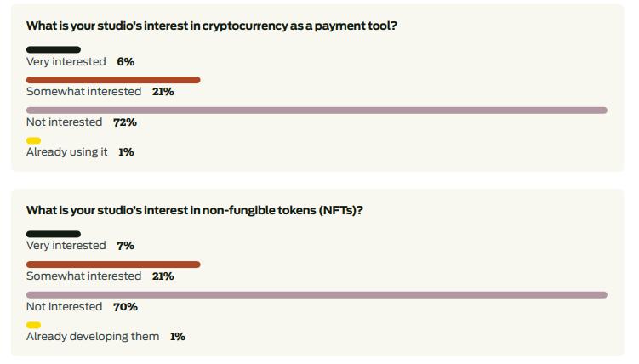
Task: Click the mauve Not interested bar for NFTs
Action: [x=317, y=295]
